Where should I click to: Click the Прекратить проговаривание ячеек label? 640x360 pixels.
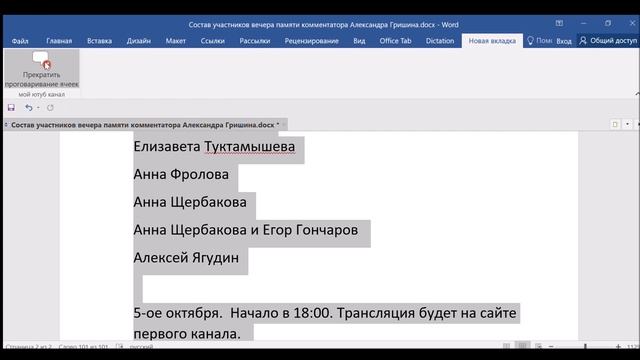coord(41,79)
